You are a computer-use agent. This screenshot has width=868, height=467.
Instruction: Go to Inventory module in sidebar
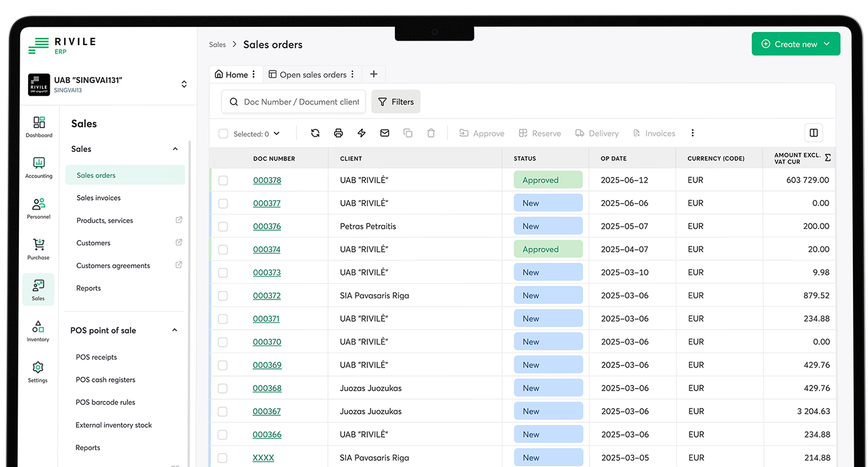click(38, 331)
